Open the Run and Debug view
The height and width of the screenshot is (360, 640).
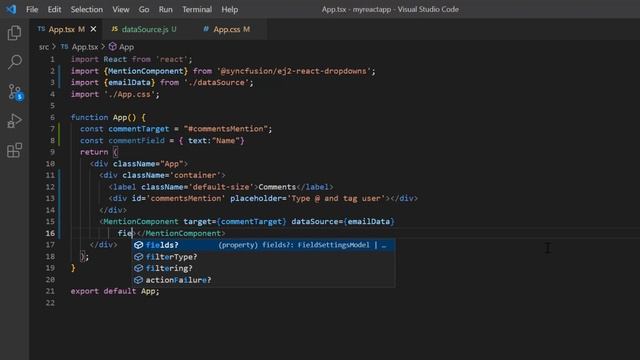pyautogui.click(x=14, y=121)
